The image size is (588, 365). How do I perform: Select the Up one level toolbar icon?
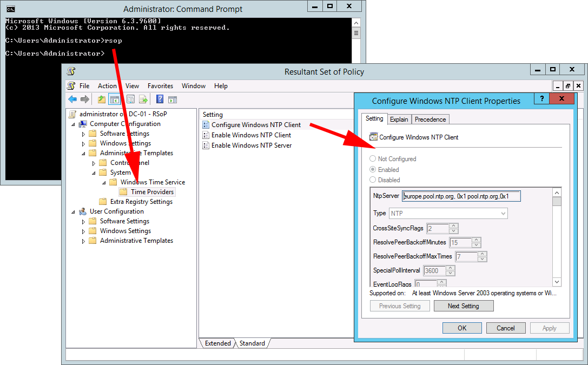point(101,99)
